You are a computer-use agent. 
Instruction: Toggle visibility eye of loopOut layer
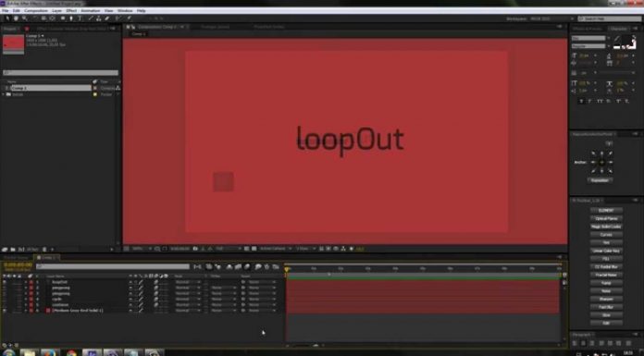click(5, 282)
